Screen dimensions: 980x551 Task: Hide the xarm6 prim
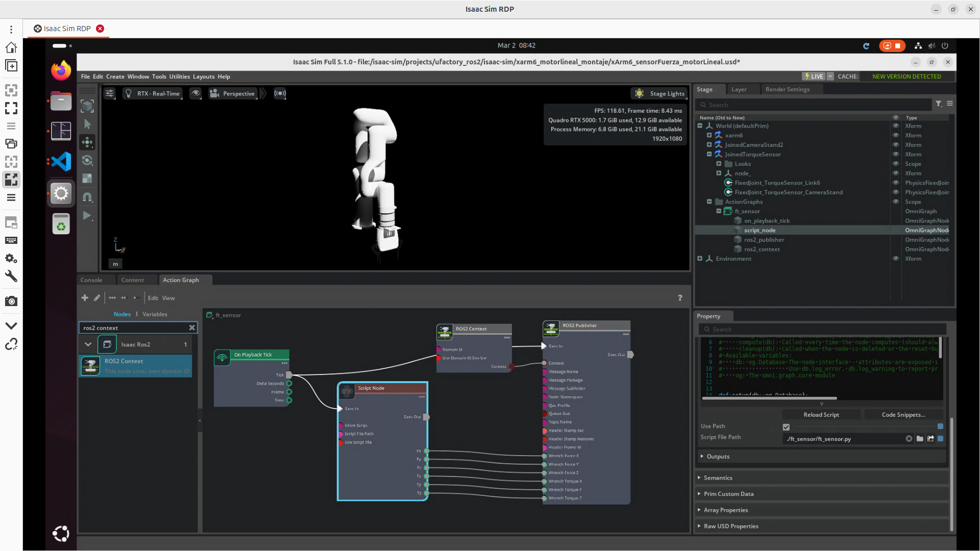pyautogui.click(x=895, y=135)
